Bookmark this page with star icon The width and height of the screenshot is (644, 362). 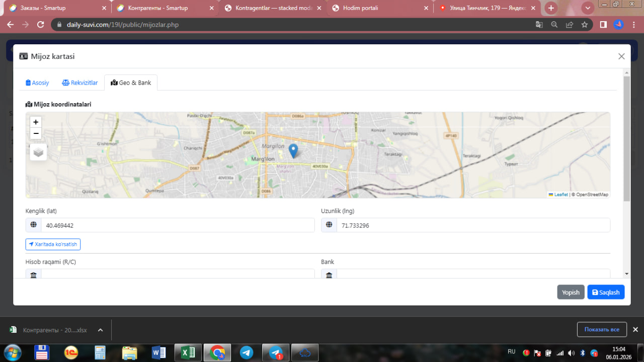pos(584,25)
